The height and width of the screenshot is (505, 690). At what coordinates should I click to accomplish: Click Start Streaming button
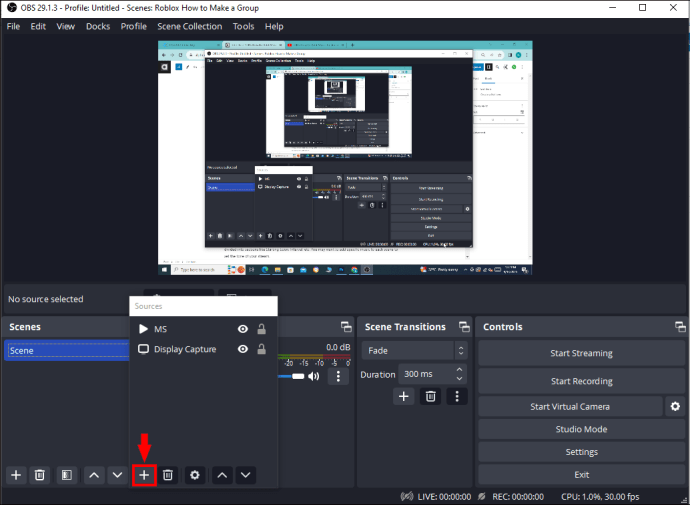pyautogui.click(x=581, y=353)
